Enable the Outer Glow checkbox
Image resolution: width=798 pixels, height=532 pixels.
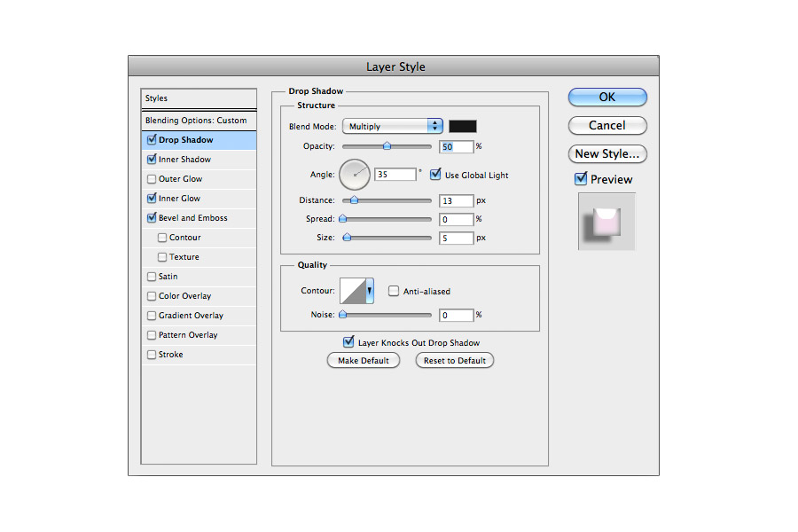pyautogui.click(x=152, y=179)
